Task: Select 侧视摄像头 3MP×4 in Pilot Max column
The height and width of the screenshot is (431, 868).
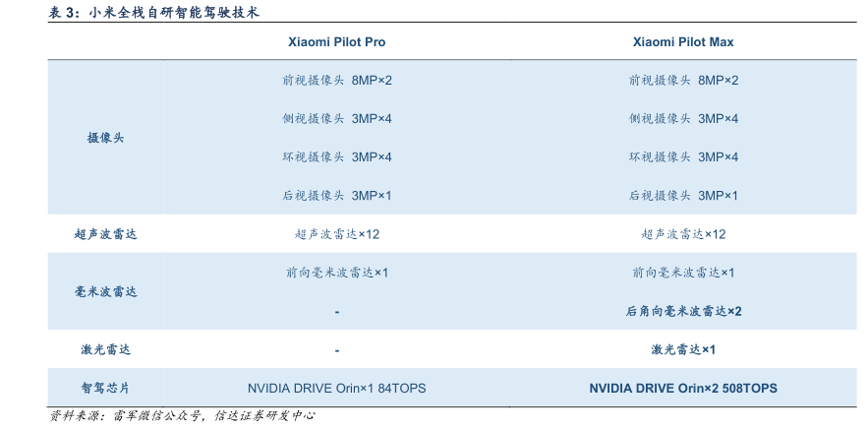Action: (x=683, y=119)
